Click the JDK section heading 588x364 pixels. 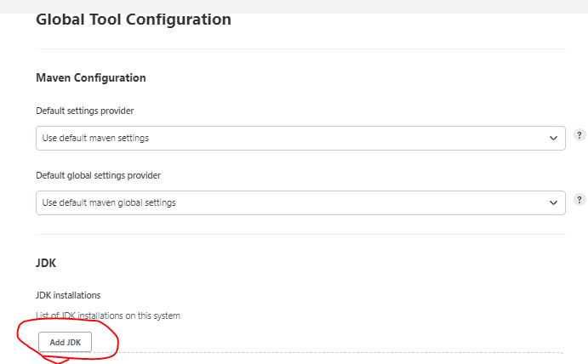point(46,263)
